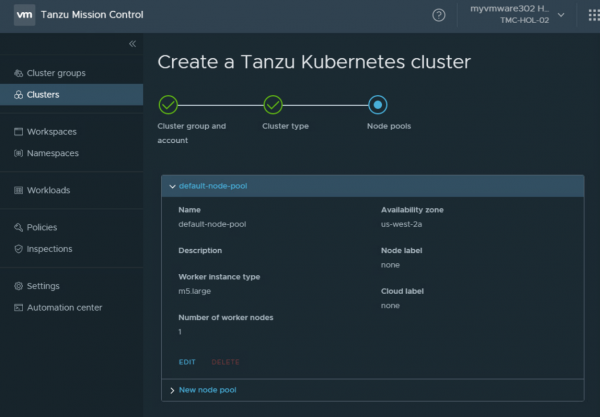The width and height of the screenshot is (600, 417).
Task: Open Policies from the sidebar
Action: point(43,227)
